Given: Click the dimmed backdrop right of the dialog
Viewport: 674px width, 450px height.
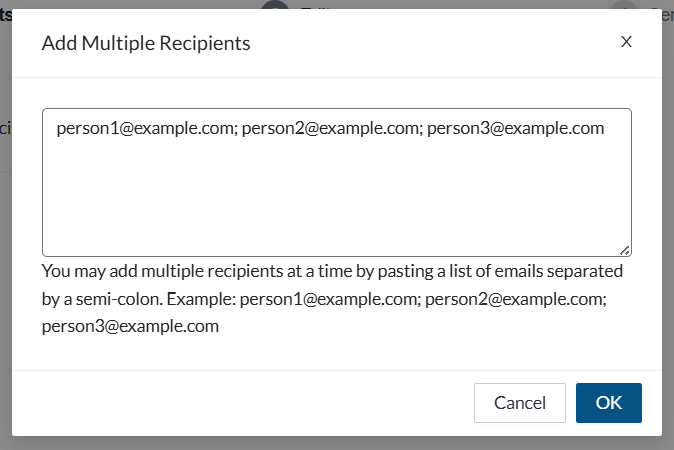Looking at the screenshot, I should 668,250.
